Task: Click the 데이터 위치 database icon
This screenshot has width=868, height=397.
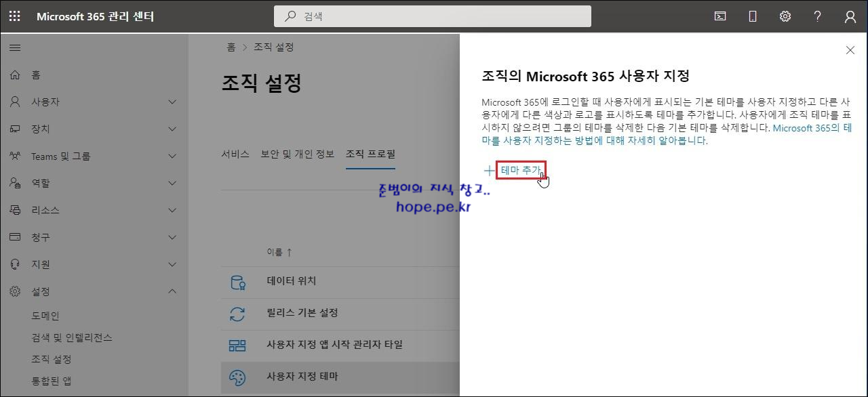Action: click(x=237, y=282)
